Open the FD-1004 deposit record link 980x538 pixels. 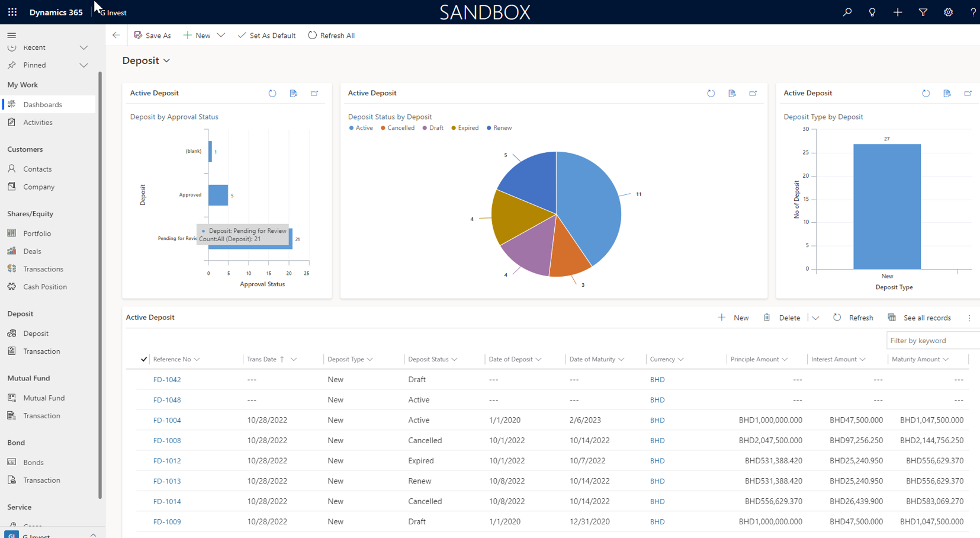click(x=167, y=420)
